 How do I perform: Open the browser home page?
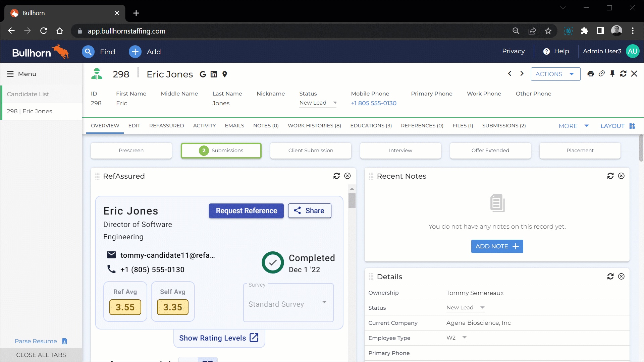(x=60, y=31)
